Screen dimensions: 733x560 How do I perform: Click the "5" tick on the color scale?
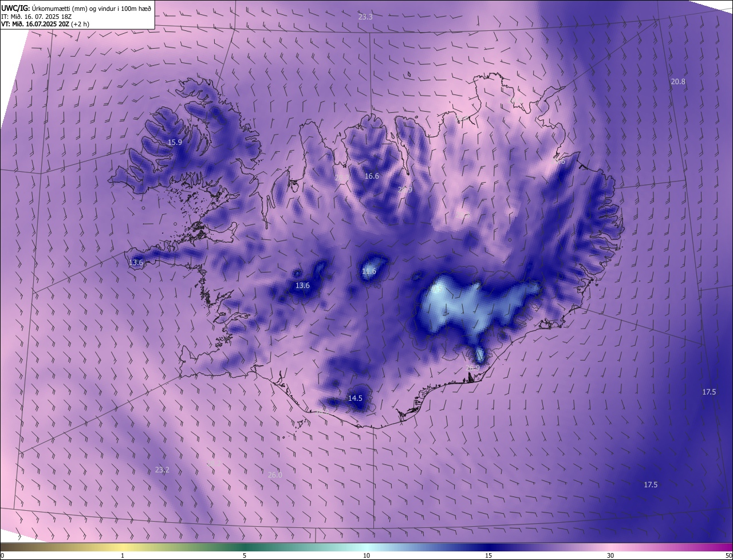pyautogui.click(x=245, y=556)
